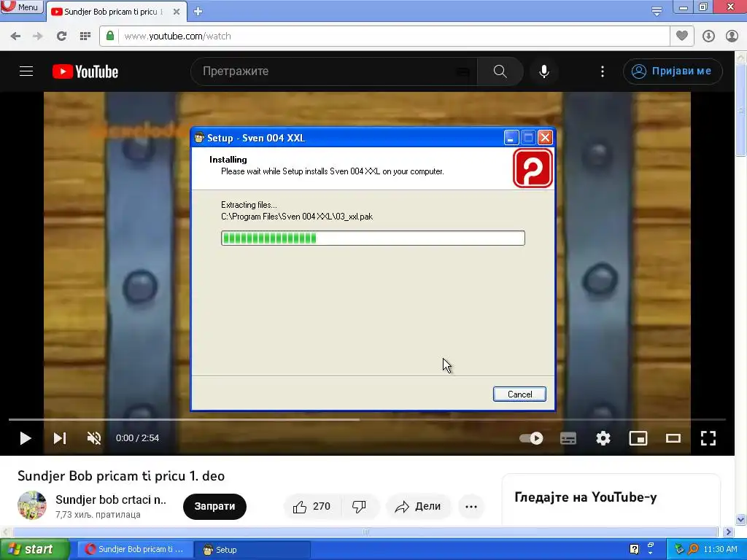Select the Sundjer Bob pricam ti pricu tab

point(112,12)
